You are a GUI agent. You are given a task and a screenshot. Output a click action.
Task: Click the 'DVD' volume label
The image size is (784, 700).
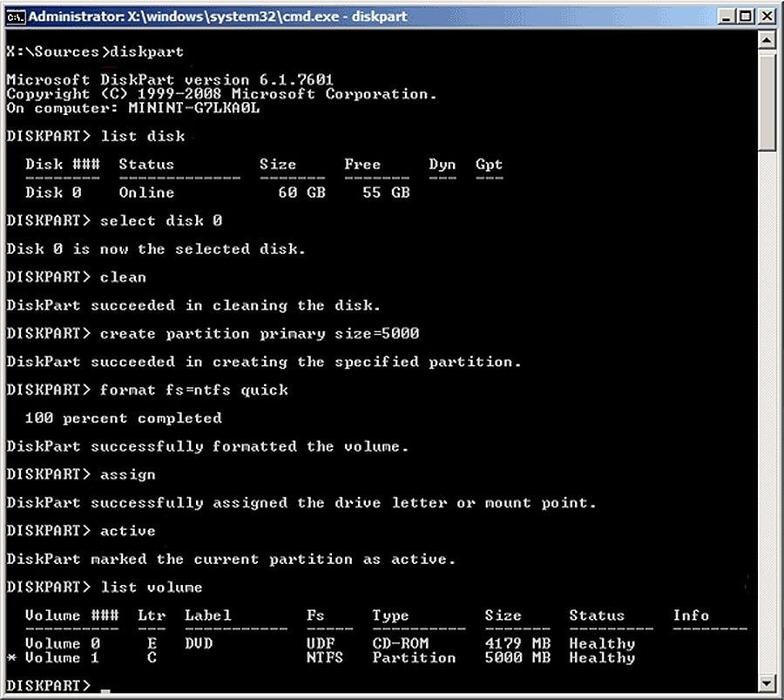pyautogui.click(x=199, y=643)
